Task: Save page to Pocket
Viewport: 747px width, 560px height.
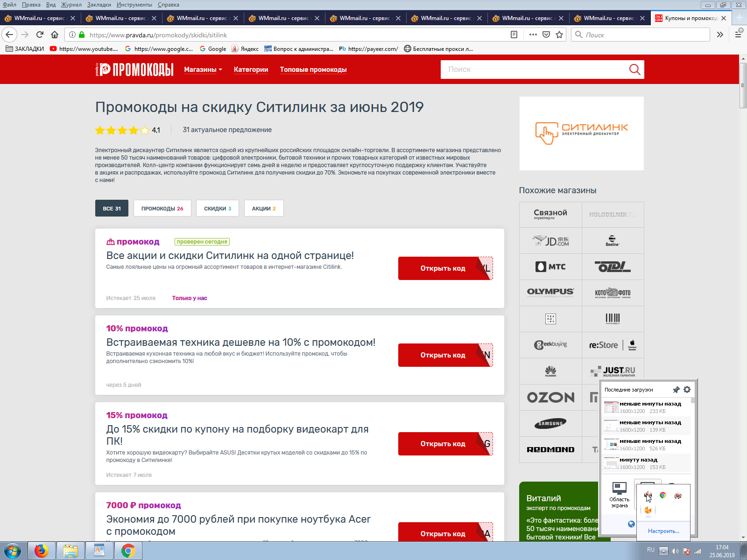Action: point(546,35)
